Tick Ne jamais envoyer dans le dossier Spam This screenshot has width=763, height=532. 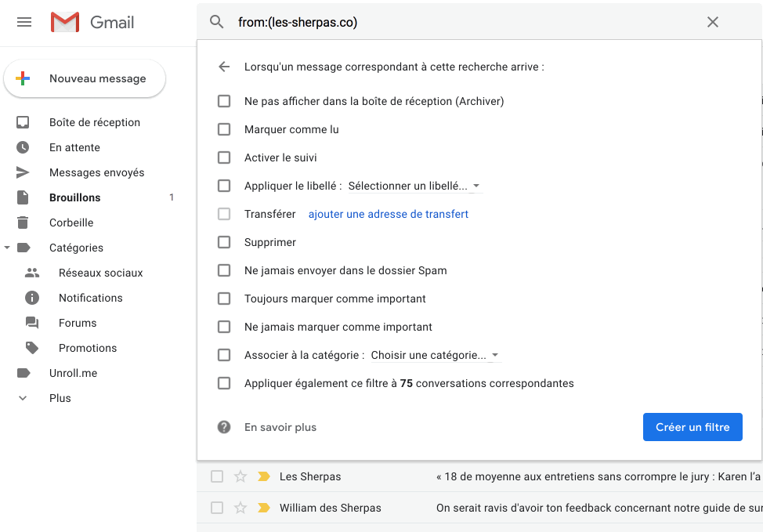[224, 270]
